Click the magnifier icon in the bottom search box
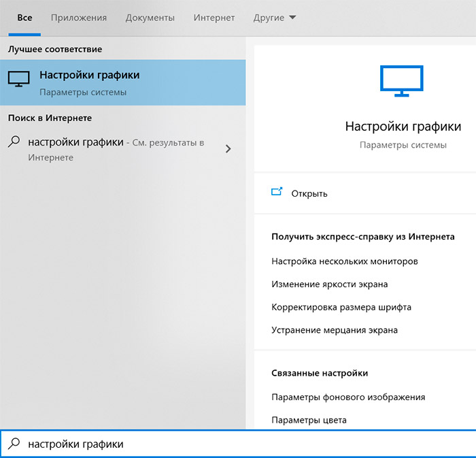The image size is (476, 458). click(x=14, y=444)
